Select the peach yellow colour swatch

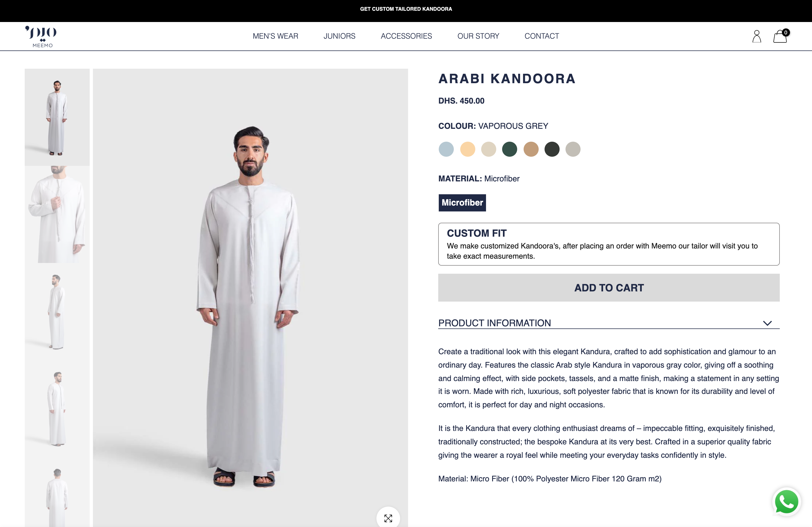(x=467, y=149)
